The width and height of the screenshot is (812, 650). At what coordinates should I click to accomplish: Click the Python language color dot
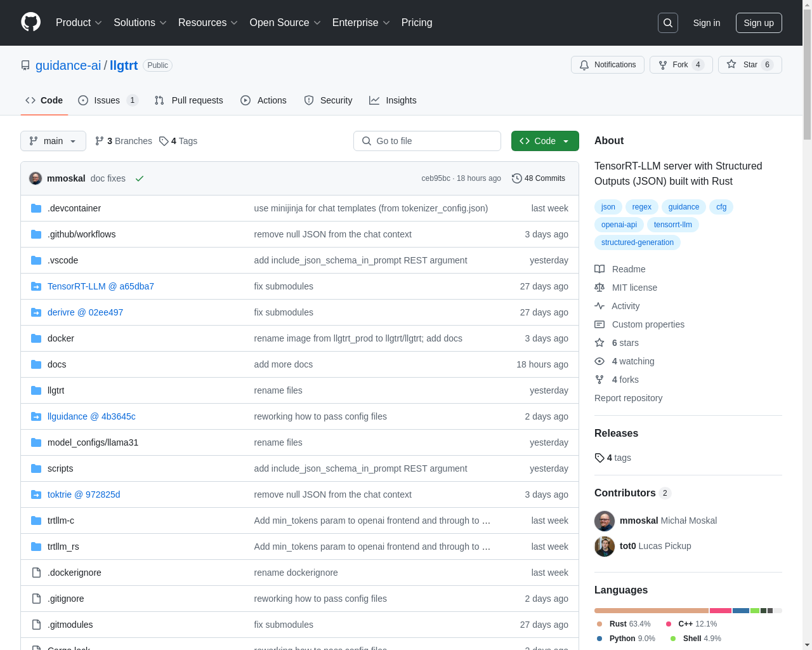pyautogui.click(x=599, y=639)
